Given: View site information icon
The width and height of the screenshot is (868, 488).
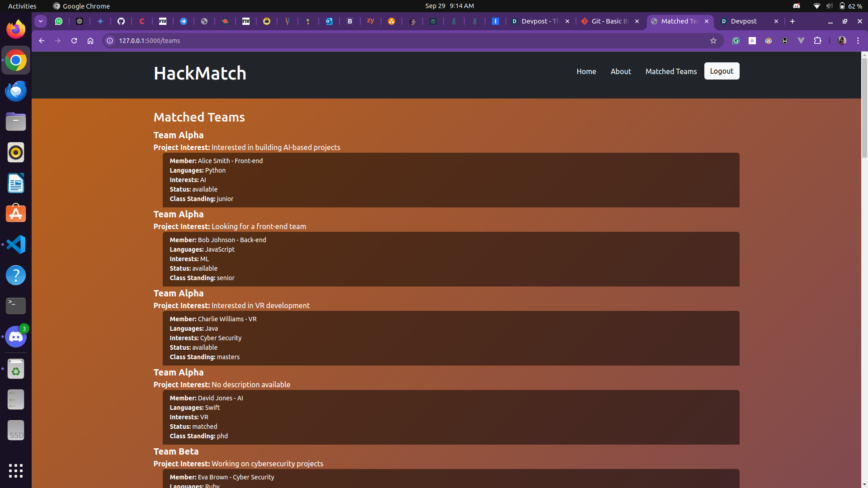Looking at the screenshot, I should [110, 41].
